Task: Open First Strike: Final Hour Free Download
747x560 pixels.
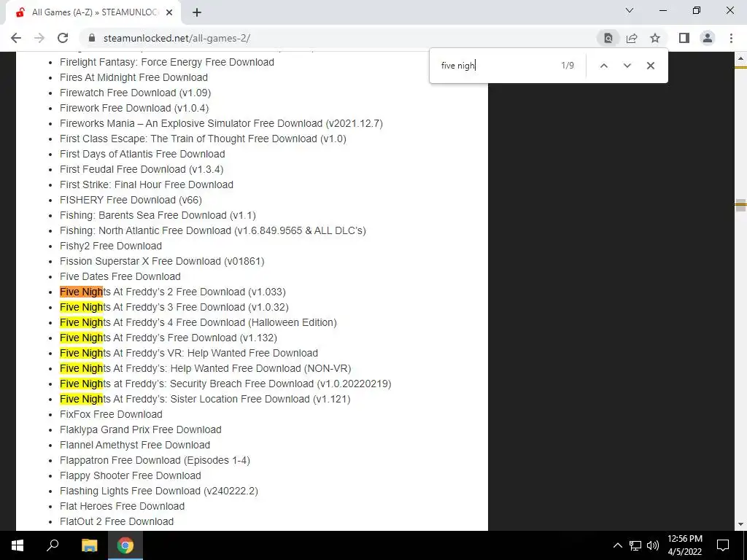Action: click(147, 184)
